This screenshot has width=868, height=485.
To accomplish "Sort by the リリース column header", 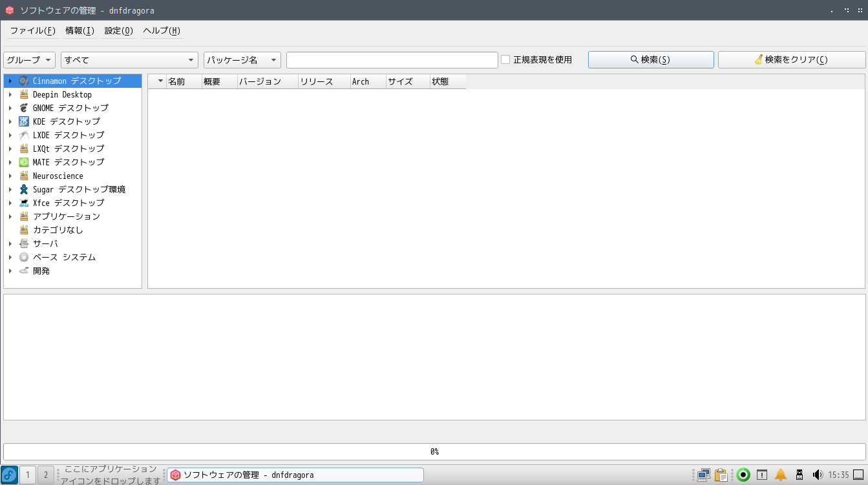I will (324, 81).
